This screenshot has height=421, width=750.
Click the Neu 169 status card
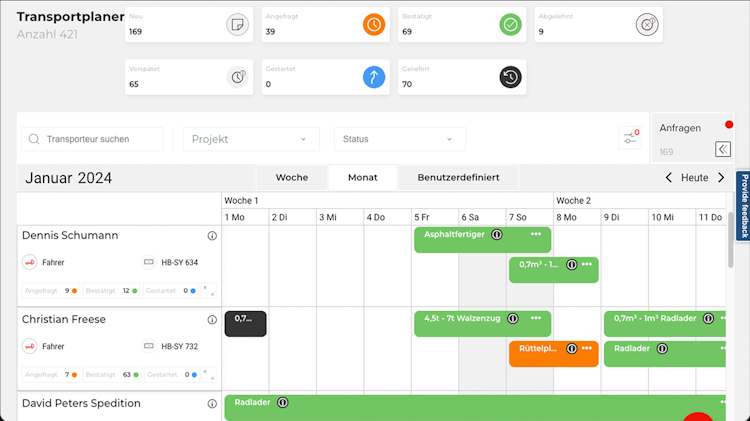pos(189,24)
